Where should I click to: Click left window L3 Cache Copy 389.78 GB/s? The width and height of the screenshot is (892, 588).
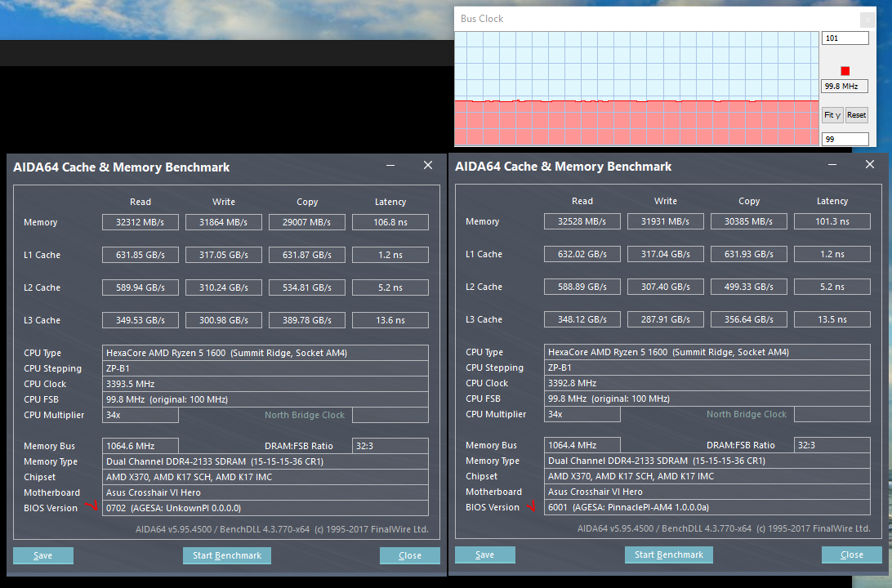(306, 320)
